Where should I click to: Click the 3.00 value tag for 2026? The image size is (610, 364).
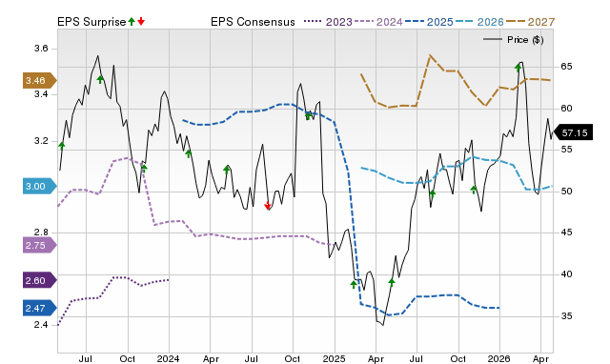(x=40, y=186)
